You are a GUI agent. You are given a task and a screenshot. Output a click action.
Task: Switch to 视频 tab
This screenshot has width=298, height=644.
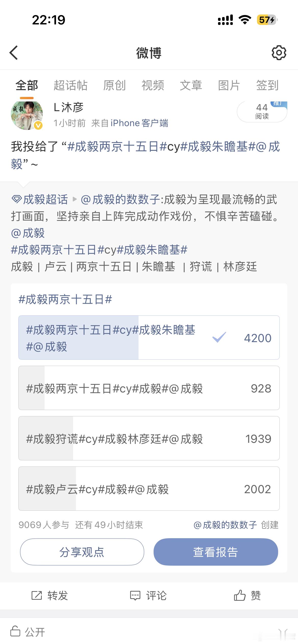coord(153,85)
